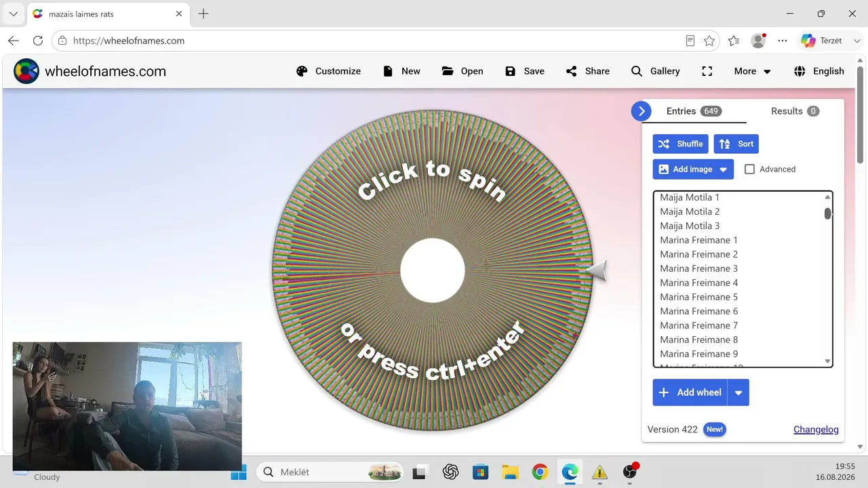
Task: Click the webcam overlay video
Action: (x=127, y=406)
